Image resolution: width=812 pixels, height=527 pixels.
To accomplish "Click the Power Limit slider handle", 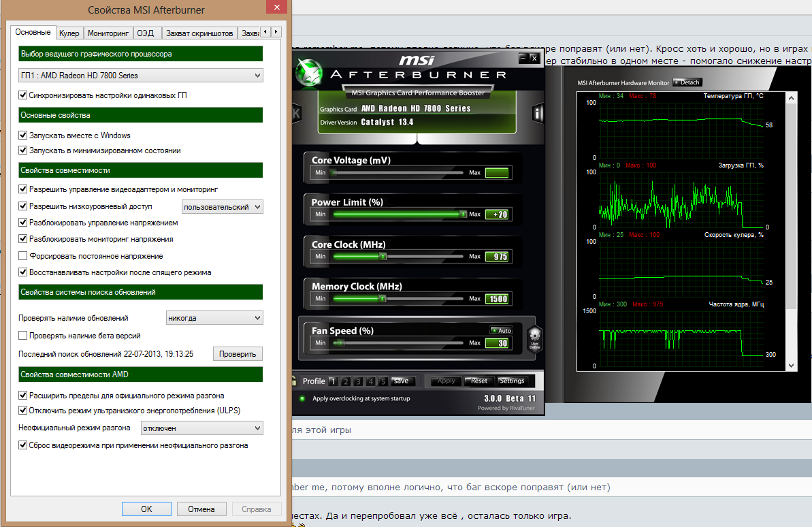I will tap(463, 214).
